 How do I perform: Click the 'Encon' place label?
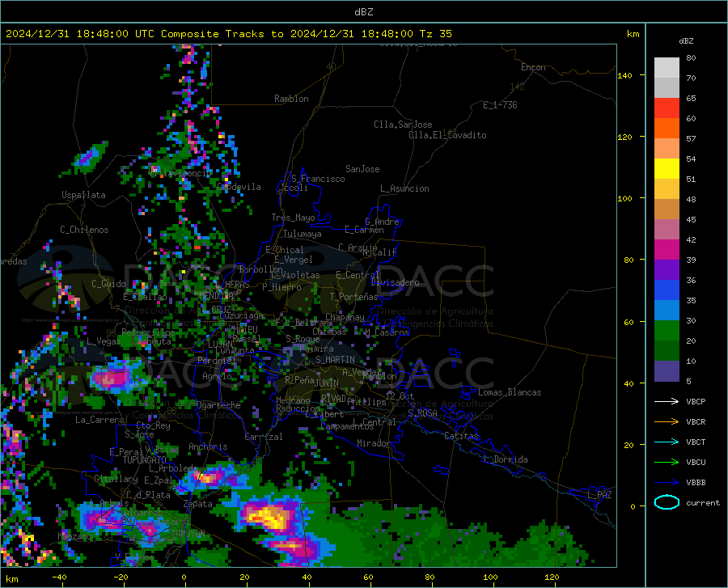coord(533,67)
